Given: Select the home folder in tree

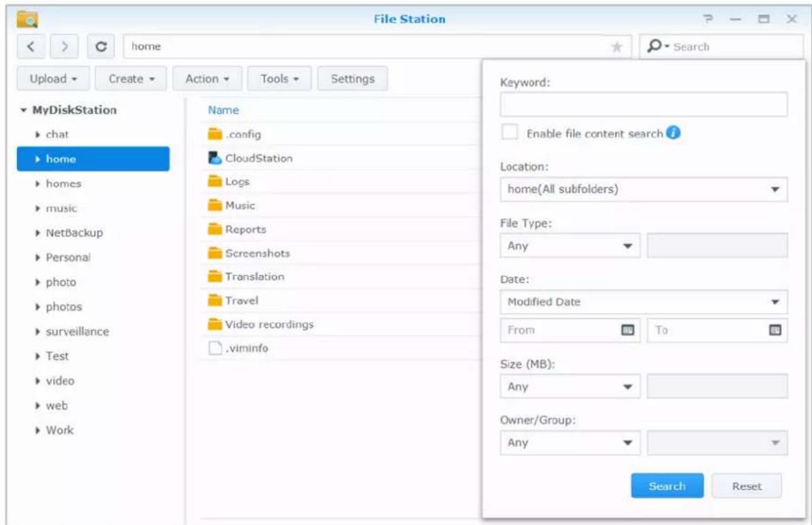Looking at the screenshot, I should coord(93,159).
